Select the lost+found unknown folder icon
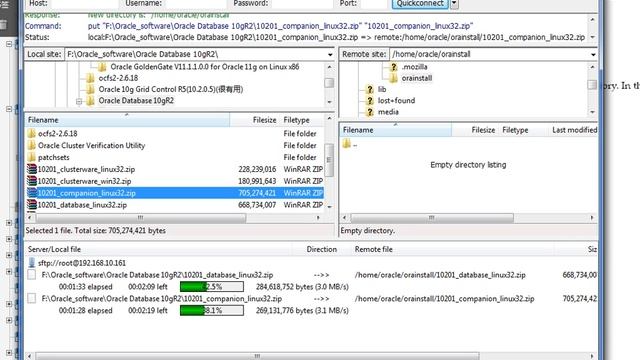 (x=370, y=101)
